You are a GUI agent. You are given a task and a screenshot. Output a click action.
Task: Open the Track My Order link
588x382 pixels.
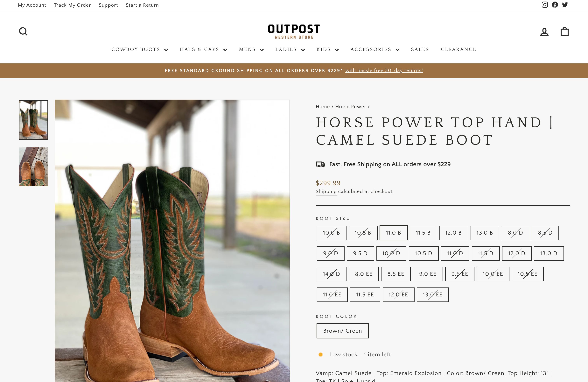[x=72, y=5]
